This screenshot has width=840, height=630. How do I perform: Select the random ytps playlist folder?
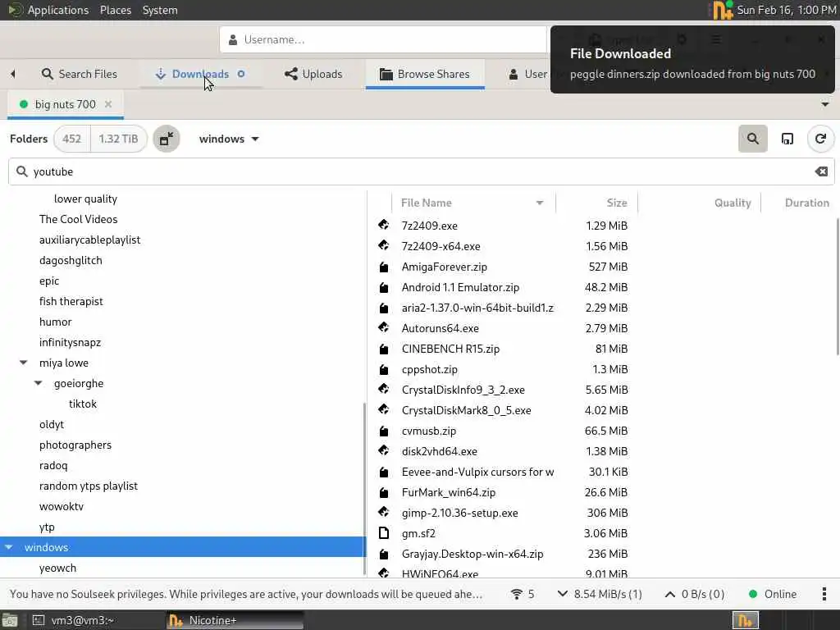click(89, 486)
